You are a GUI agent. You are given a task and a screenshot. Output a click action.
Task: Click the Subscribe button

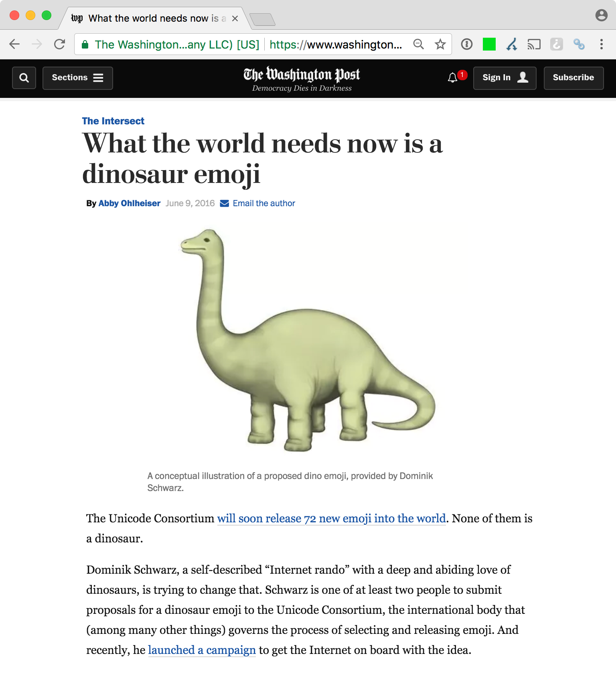[573, 78]
